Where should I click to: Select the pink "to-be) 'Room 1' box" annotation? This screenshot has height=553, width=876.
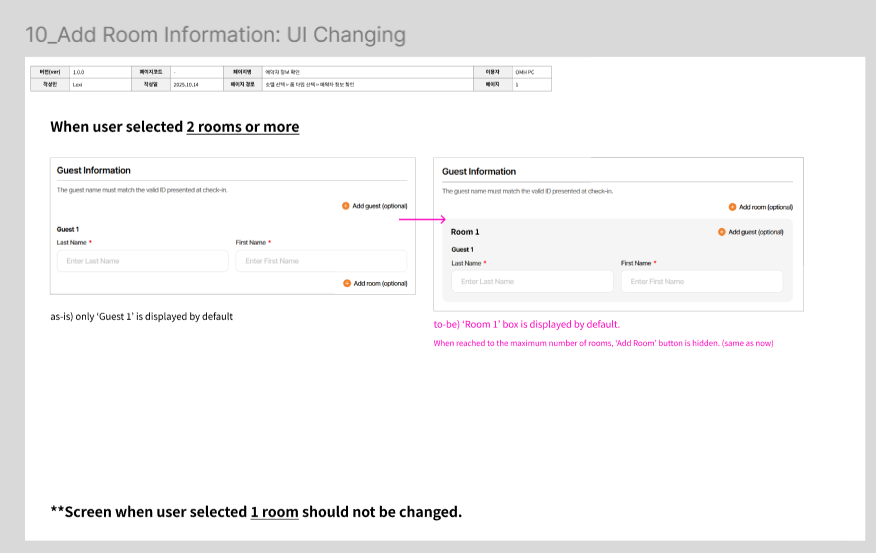pos(526,324)
